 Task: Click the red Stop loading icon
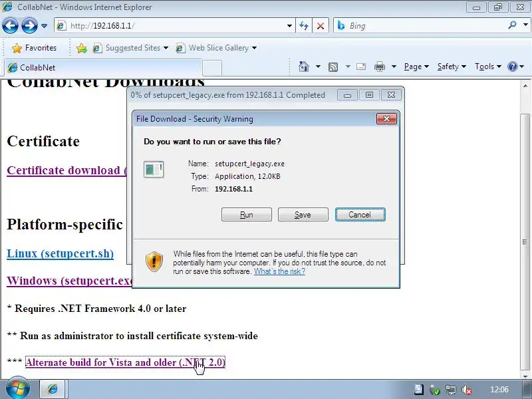point(321,26)
